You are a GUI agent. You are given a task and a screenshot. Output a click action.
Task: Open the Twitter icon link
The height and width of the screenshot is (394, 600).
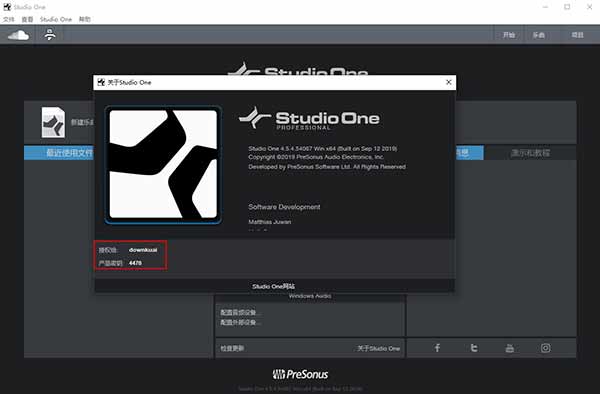click(474, 348)
